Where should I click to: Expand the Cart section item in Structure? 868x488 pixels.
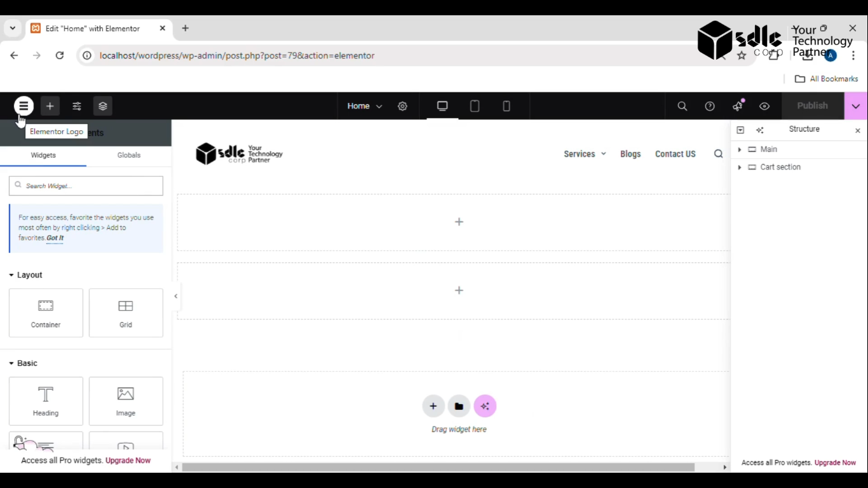(x=739, y=167)
